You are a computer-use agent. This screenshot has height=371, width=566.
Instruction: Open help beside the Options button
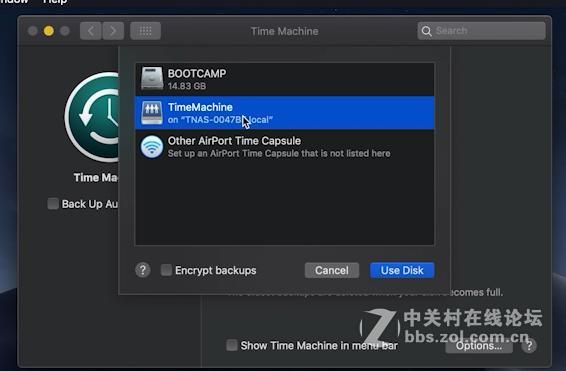(x=529, y=346)
